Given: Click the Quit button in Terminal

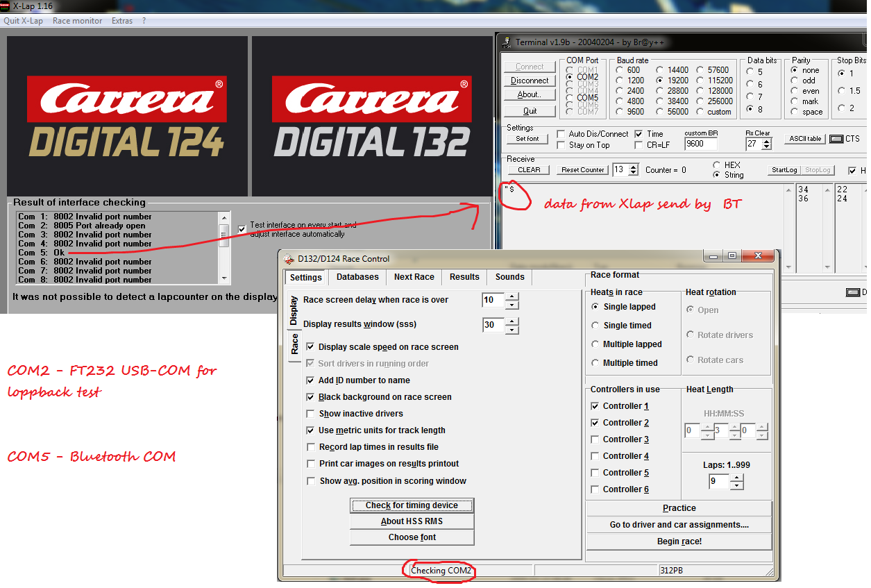Looking at the screenshot, I should 530,111.
